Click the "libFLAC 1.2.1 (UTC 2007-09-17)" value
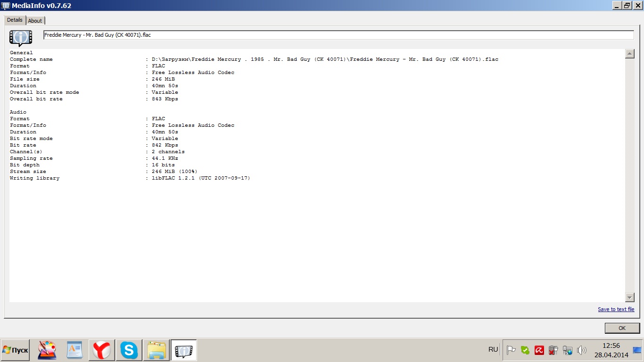This screenshot has height=362, width=644. click(x=201, y=178)
